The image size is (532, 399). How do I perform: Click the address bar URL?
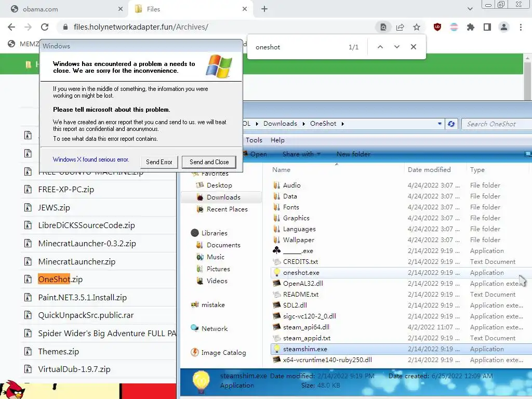[141, 27]
